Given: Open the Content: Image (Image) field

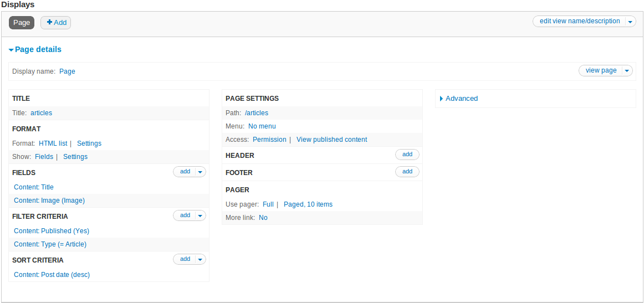Looking at the screenshot, I should 49,201.
